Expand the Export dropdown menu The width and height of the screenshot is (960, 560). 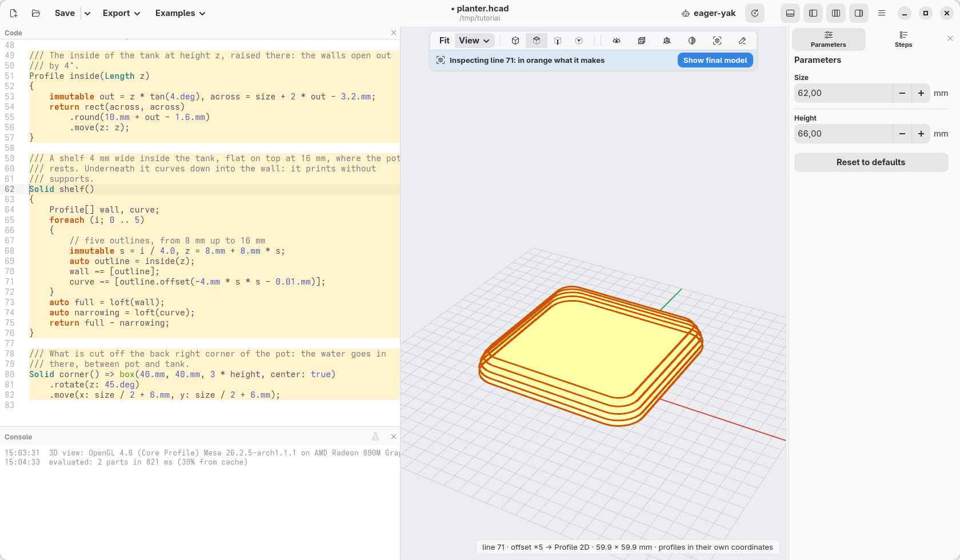[121, 13]
